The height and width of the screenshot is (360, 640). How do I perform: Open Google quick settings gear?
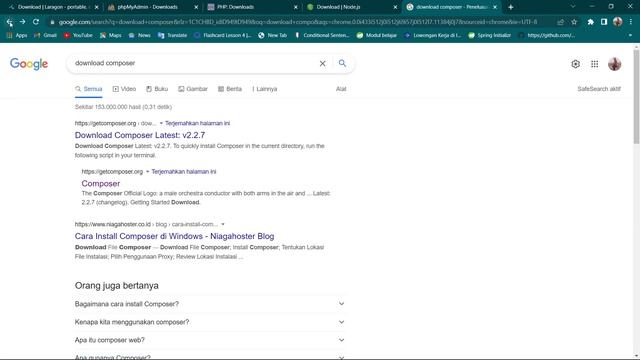click(576, 64)
